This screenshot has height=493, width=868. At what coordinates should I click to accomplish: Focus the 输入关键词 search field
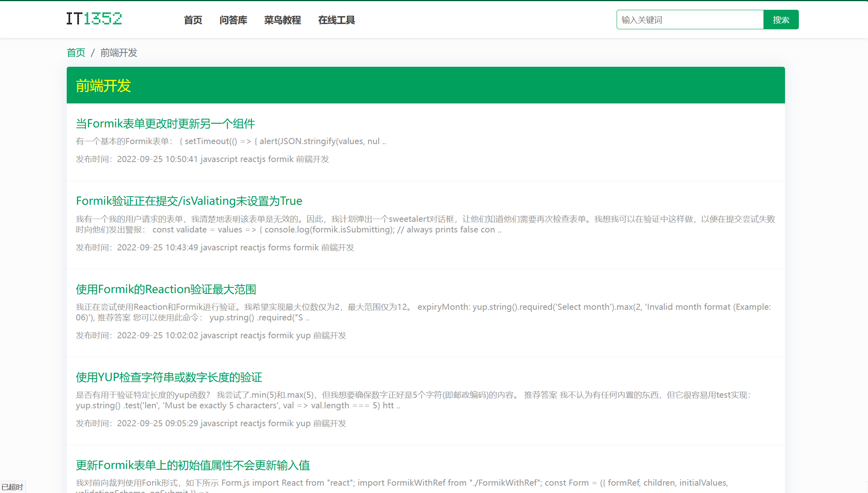690,20
